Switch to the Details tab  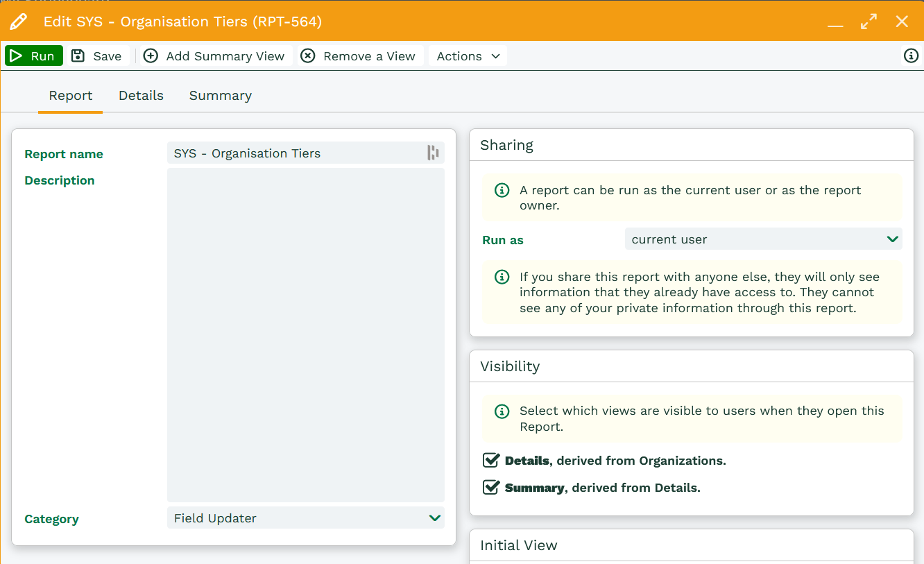tap(141, 96)
